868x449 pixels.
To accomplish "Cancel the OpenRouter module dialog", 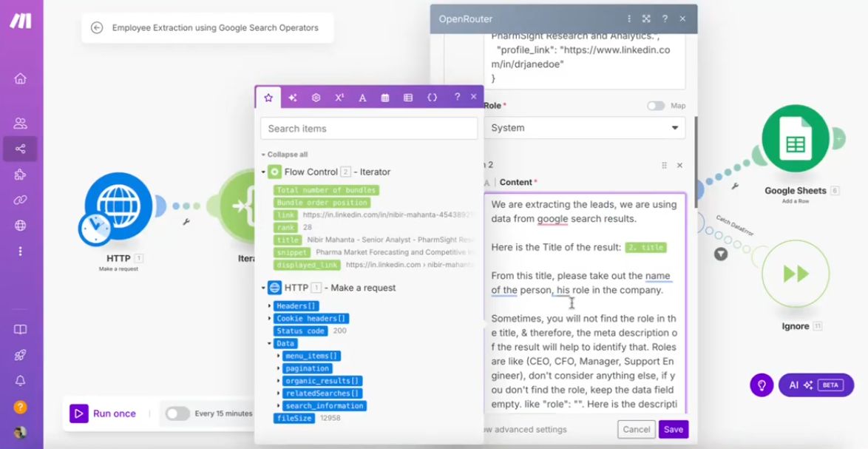I will click(637, 429).
